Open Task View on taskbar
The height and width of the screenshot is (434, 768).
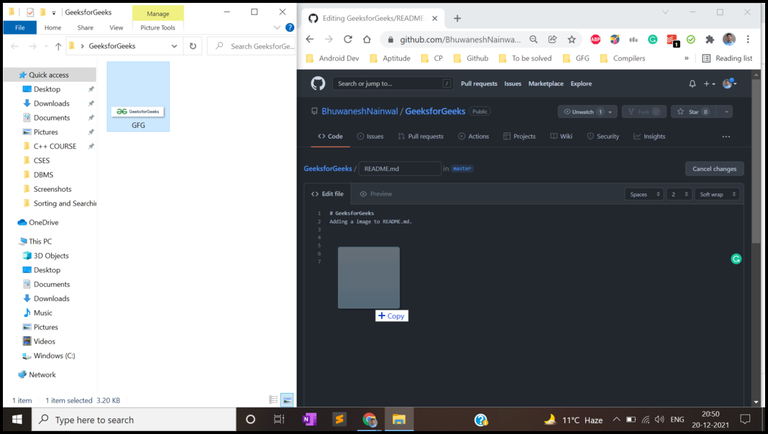click(279, 419)
